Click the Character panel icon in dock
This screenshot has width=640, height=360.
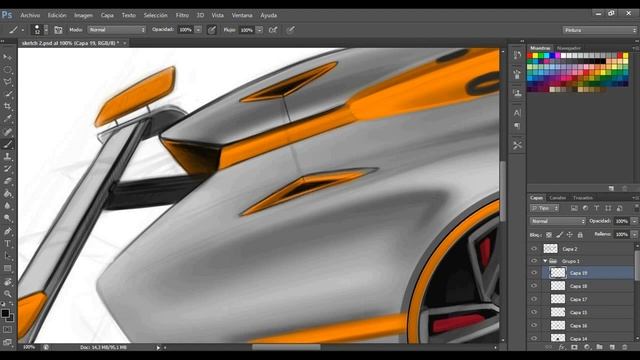coord(517,113)
